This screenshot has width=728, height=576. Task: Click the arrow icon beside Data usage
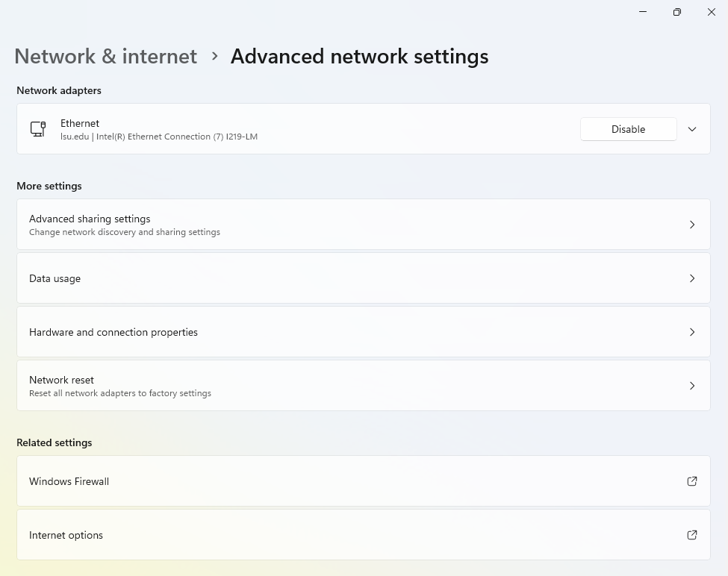coord(691,278)
